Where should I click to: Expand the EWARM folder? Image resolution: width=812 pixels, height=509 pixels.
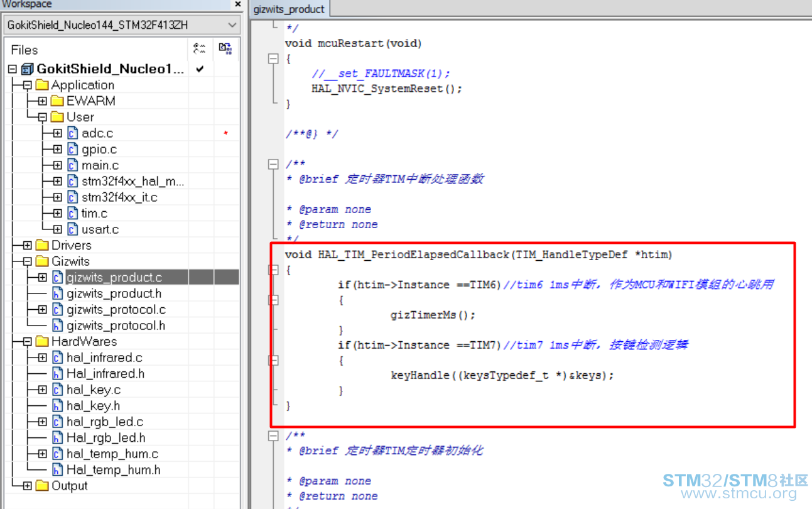pos(42,101)
